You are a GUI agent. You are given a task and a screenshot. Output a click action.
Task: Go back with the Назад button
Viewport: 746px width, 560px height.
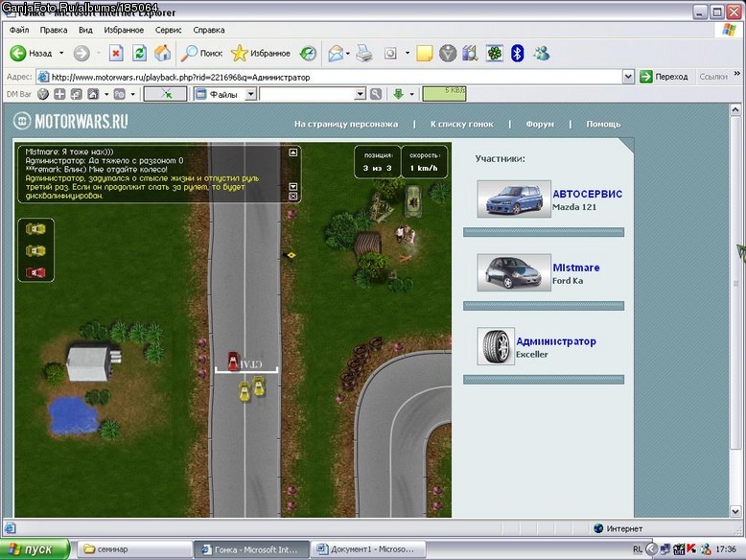31,54
